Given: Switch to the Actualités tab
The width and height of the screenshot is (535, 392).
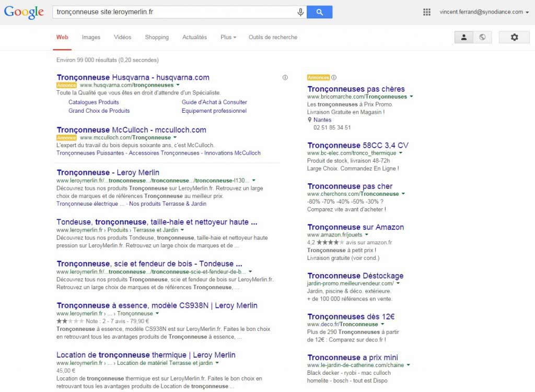Looking at the screenshot, I should coord(194,37).
